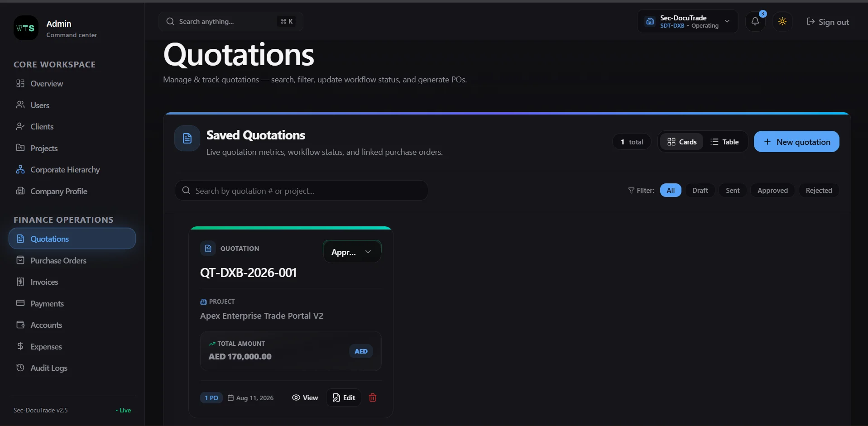Delete quotation using red trash icon
Viewport: 868px width, 426px height.
pyautogui.click(x=373, y=397)
